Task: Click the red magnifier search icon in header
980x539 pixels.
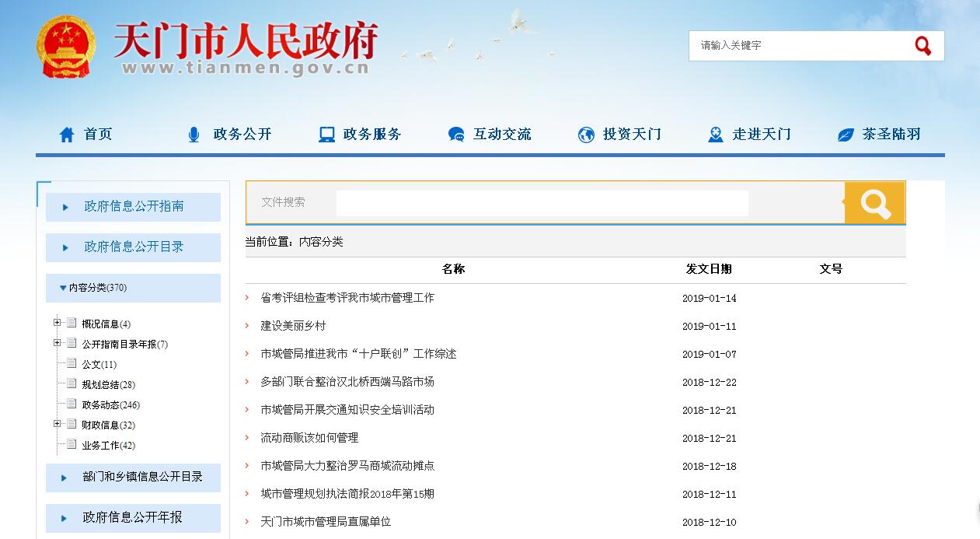Action: (922, 46)
